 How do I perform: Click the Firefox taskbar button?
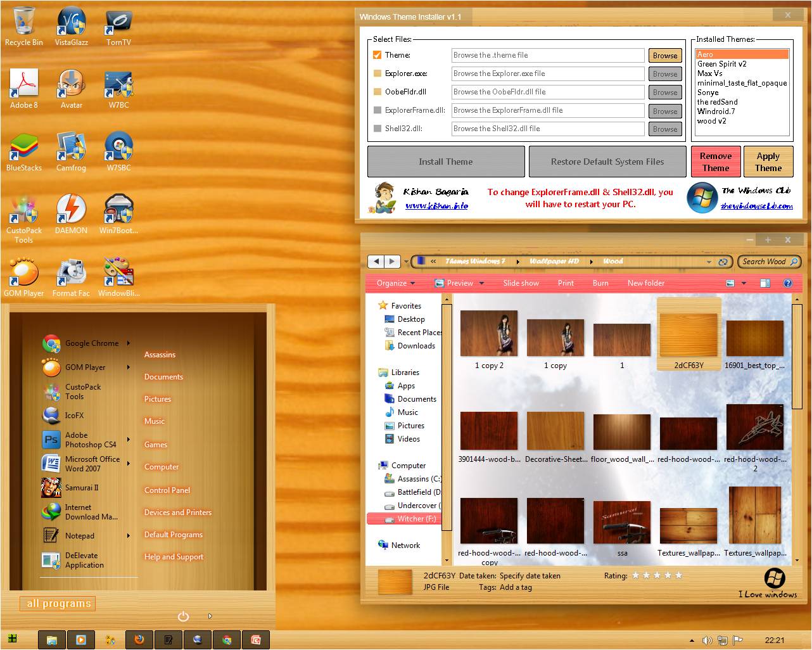tap(139, 640)
